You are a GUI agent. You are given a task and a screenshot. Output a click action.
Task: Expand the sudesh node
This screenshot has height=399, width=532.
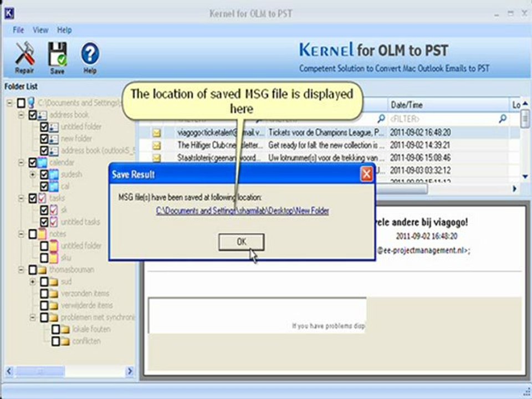point(33,175)
